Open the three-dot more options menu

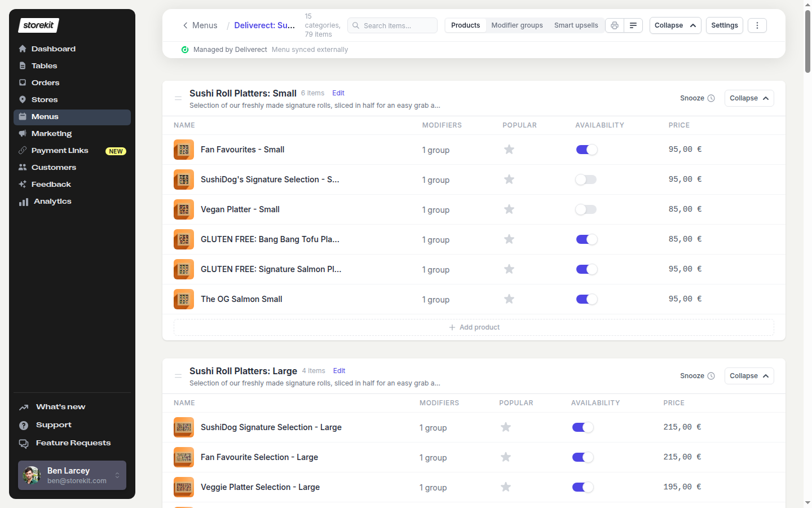pos(757,25)
